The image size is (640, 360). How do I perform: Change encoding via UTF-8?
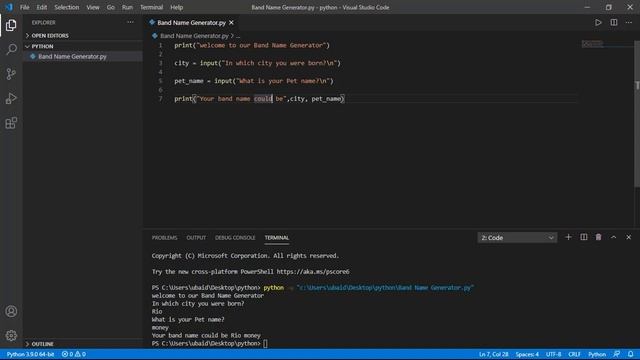click(x=553, y=354)
